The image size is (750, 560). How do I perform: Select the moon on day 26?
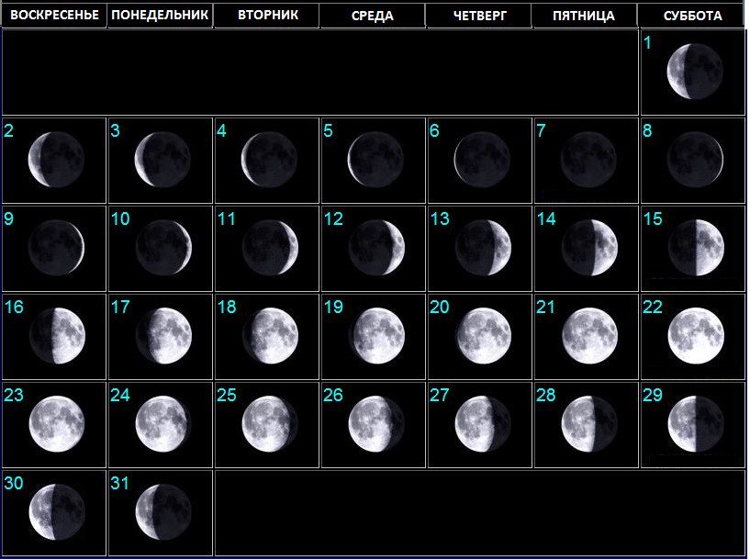(x=375, y=424)
